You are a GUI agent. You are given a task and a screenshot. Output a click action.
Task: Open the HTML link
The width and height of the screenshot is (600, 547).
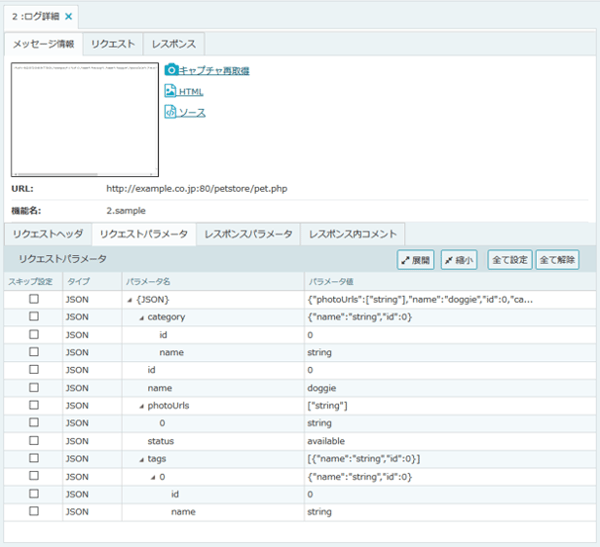pos(191,92)
